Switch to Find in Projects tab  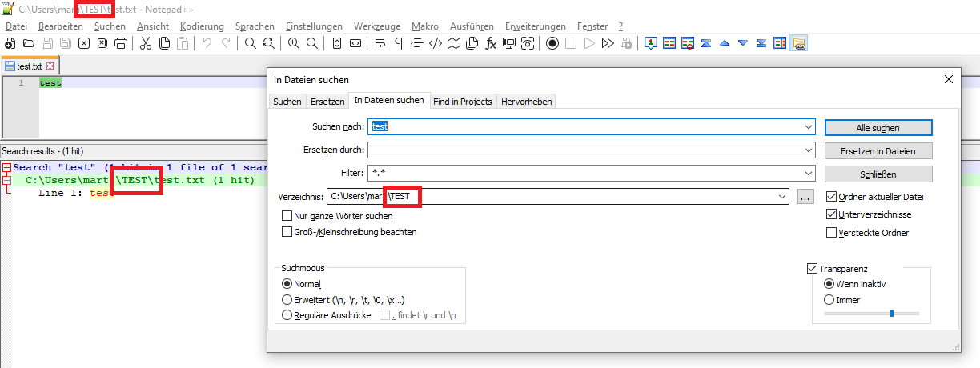[463, 102]
